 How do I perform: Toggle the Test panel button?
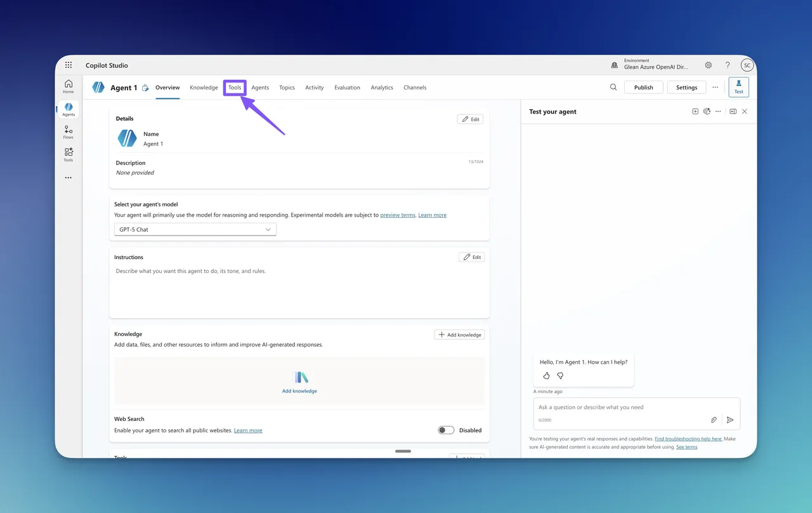coord(738,88)
